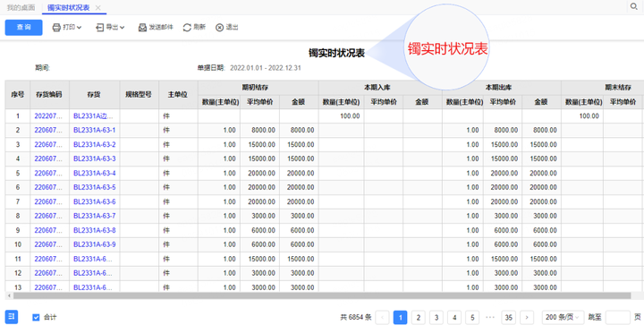The width and height of the screenshot is (644, 325).
Task: Go to page 4
Action: 454,317
